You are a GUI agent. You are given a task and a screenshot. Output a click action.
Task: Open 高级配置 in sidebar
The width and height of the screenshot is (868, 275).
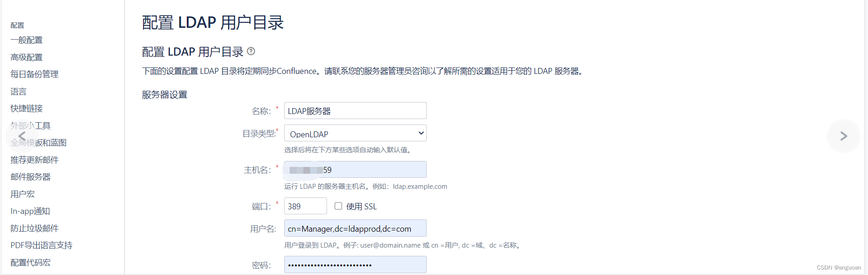point(26,57)
